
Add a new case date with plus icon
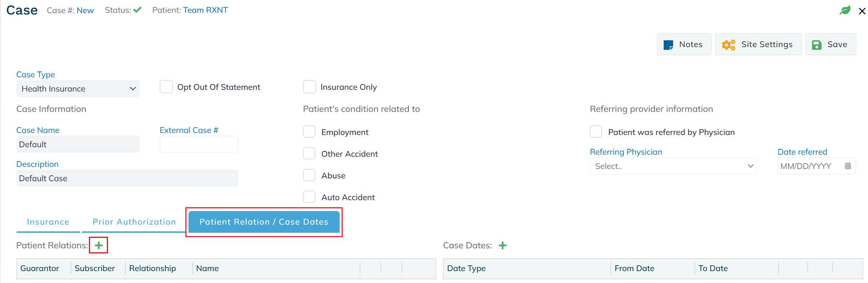pos(503,245)
